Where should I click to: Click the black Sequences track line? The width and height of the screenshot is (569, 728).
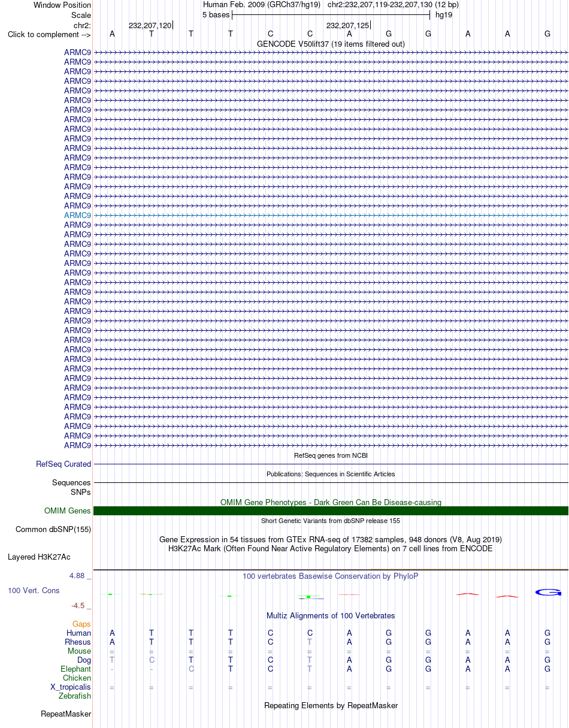point(331,482)
